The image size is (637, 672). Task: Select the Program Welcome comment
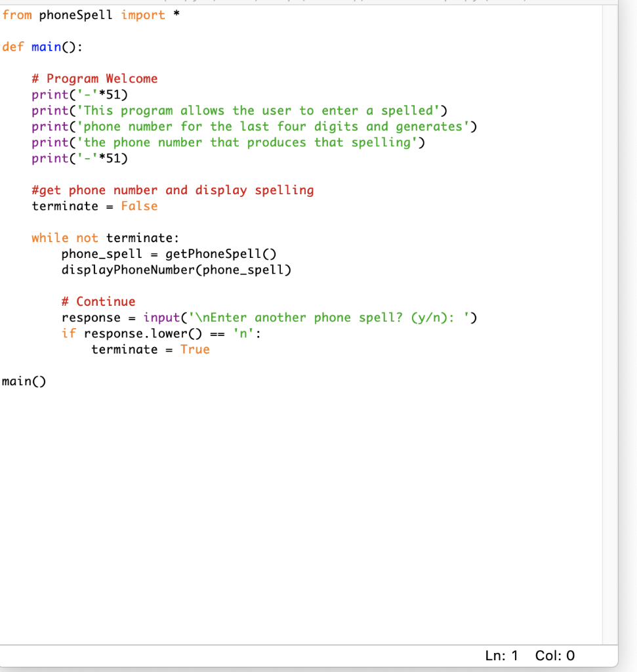tap(94, 78)
